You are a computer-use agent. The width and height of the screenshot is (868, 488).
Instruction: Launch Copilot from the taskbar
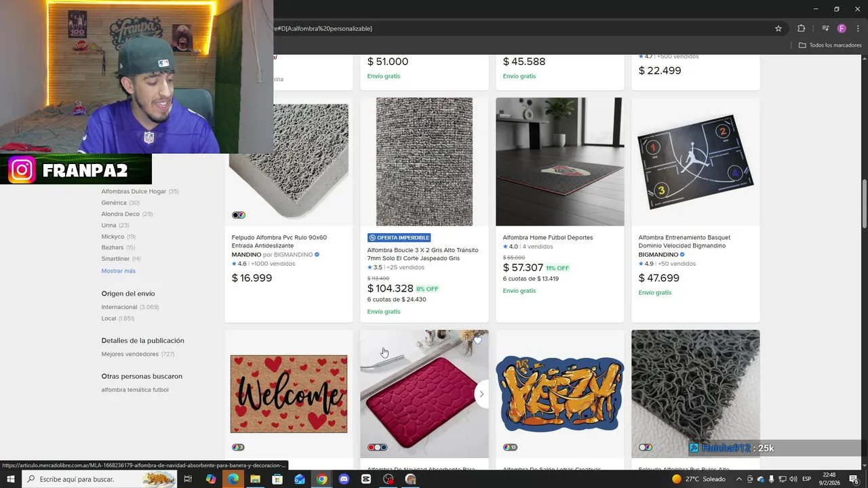click(211, 479)
